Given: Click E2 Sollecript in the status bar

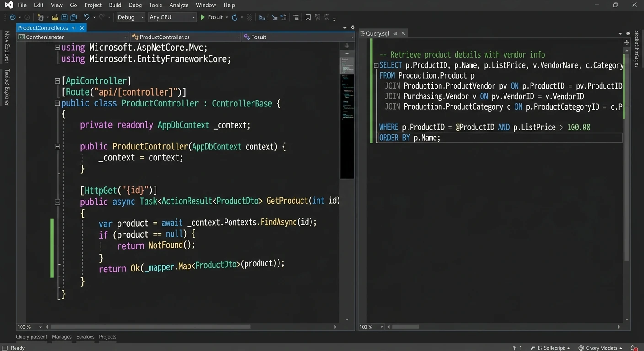Looking at the screenshot, I should (550, 348).
